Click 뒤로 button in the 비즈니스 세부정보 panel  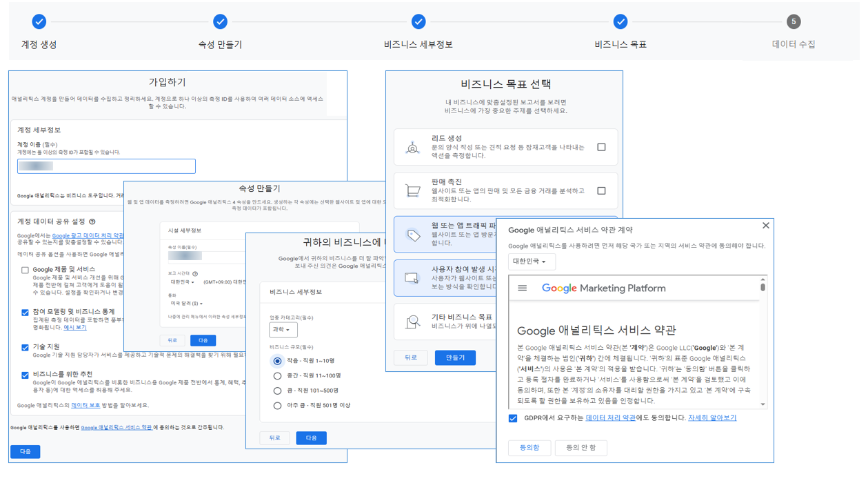click(x=274, y=438)
